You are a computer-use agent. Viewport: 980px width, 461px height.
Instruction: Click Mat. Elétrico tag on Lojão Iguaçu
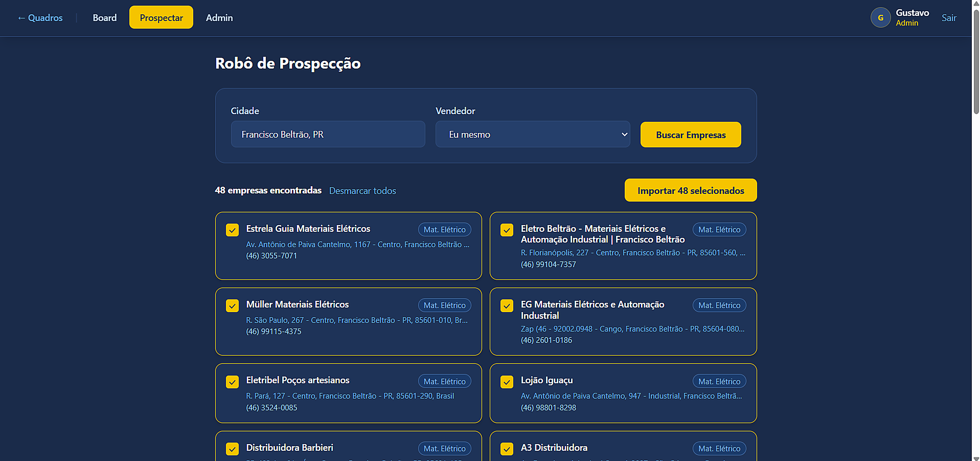[719, 381]
